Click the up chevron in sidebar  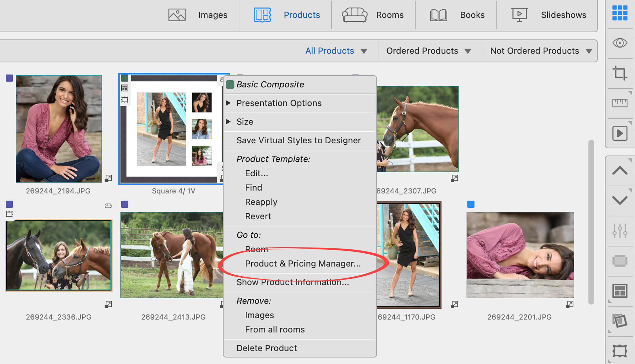tap(620, 171)
